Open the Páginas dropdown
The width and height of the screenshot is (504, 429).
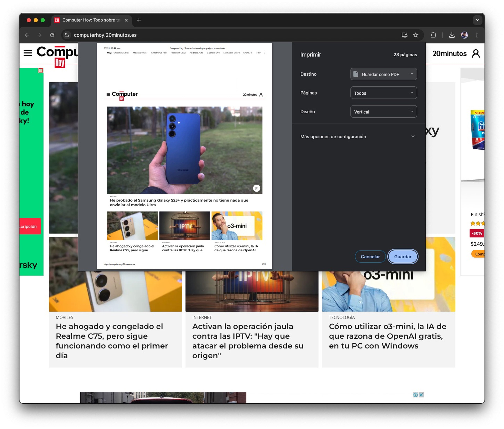click(x=383, y=93)
